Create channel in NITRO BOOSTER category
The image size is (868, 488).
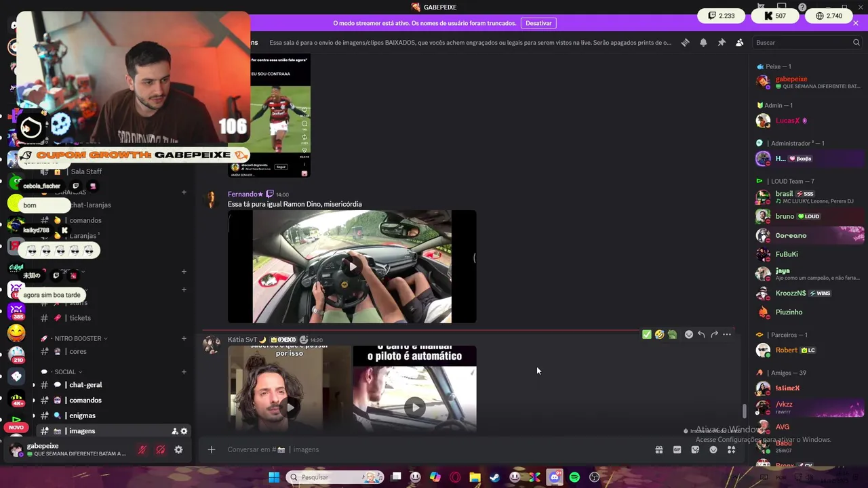tap(184, 338)
